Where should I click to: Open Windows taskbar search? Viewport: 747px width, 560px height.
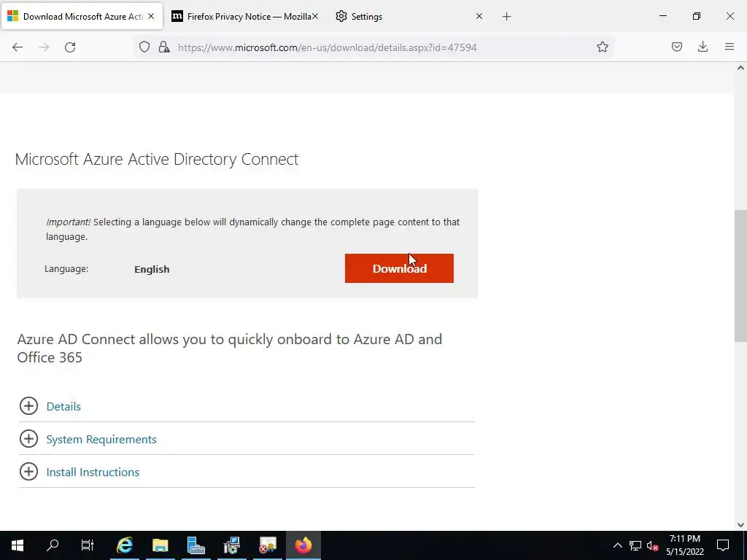[x=53, y=545]
